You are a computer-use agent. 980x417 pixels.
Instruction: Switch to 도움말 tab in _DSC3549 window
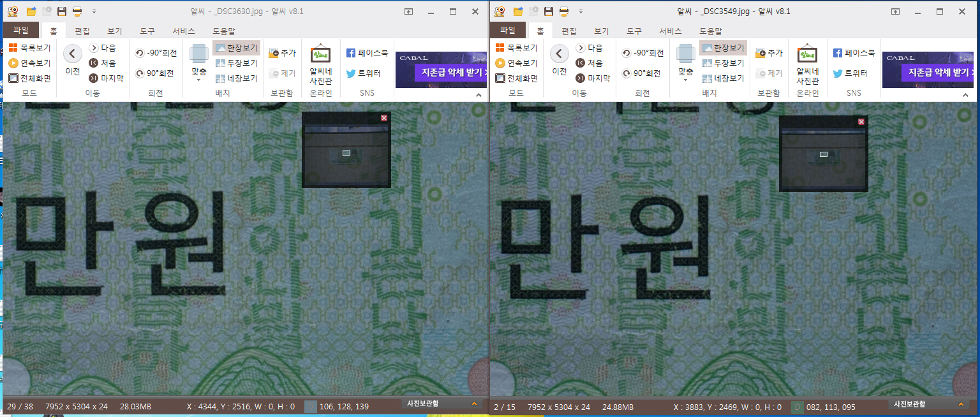click(x=710, y=31)
